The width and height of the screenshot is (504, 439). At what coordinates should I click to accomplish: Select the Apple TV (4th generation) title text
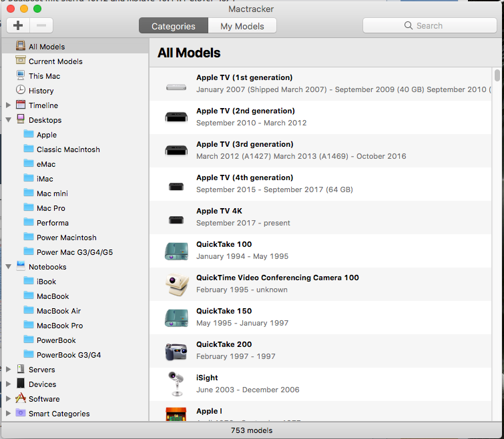pyautogui.click(x=244, y=177)
